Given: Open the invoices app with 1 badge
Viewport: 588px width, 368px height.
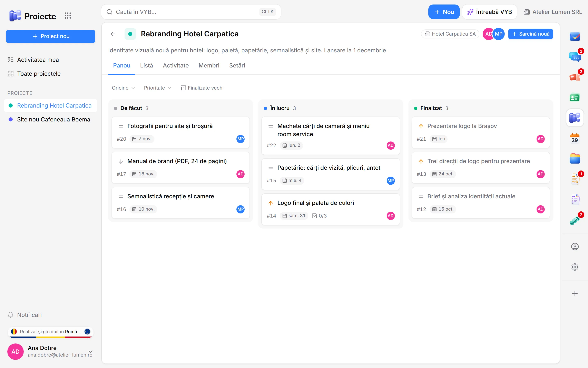Looking at the screenshot, I should (x=575, y=179).
